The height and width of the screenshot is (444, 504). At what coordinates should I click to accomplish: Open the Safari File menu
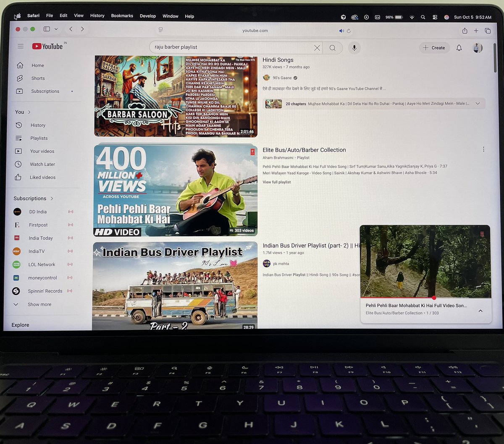coord(50,16)
